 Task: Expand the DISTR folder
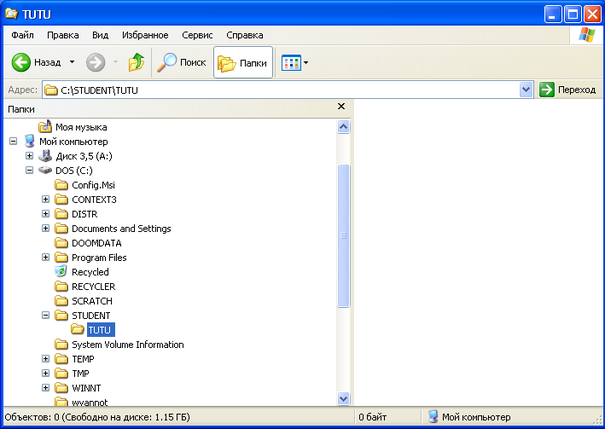[46, 214]
